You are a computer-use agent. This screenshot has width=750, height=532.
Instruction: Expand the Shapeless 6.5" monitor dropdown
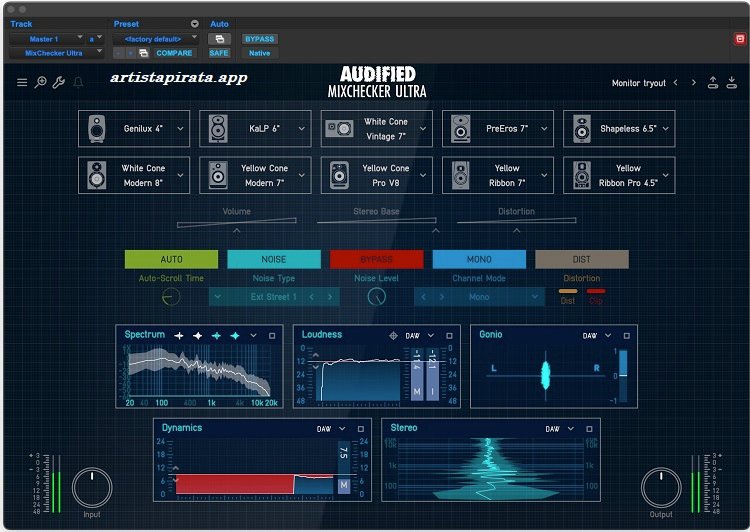coord(666,129)
